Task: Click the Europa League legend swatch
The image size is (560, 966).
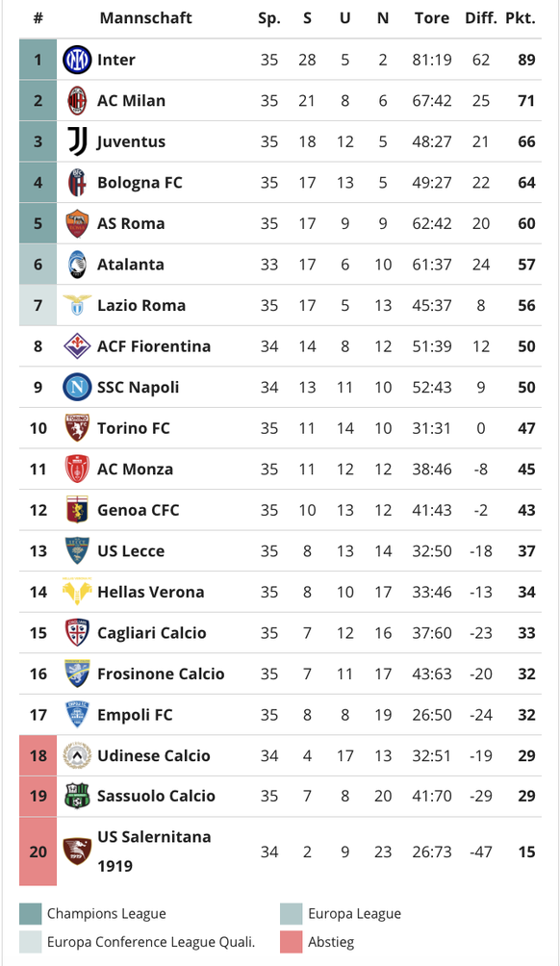Action: [291, 914]
